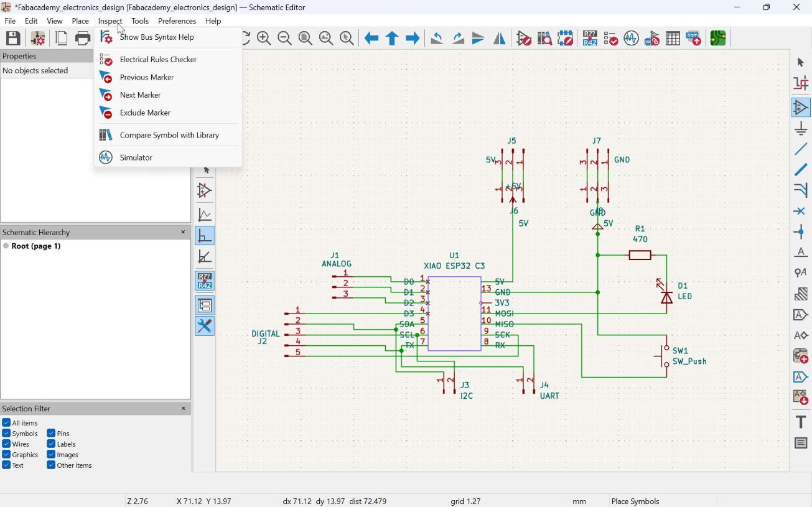Choose the Add Text tool
The height and width of the screenshot is (507, 812).
[x=801, y=422]
